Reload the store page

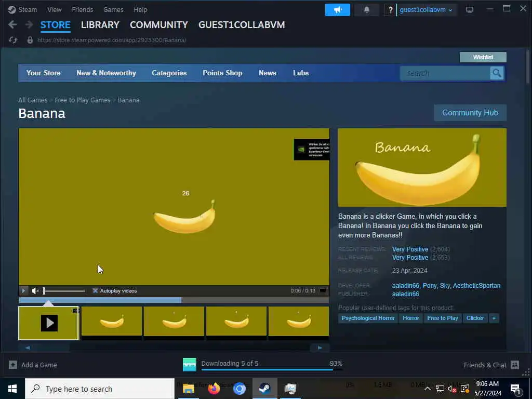pos(13,40)
